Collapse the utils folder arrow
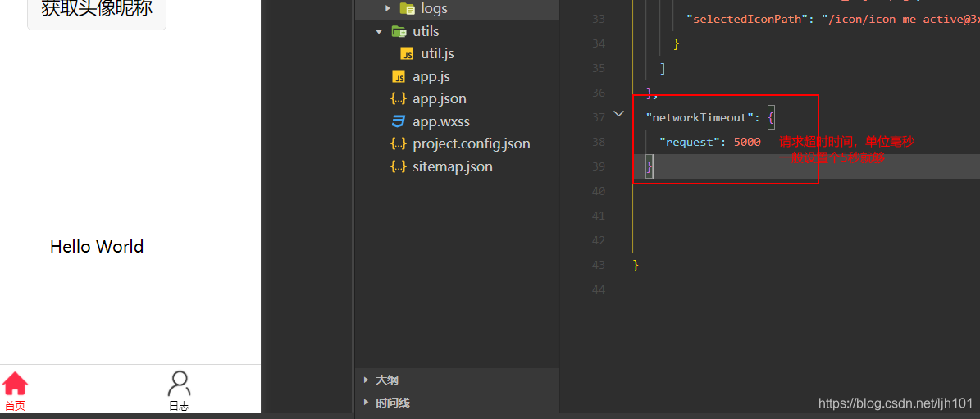This screenshot has width=980, height=419. tap(379, 31)
